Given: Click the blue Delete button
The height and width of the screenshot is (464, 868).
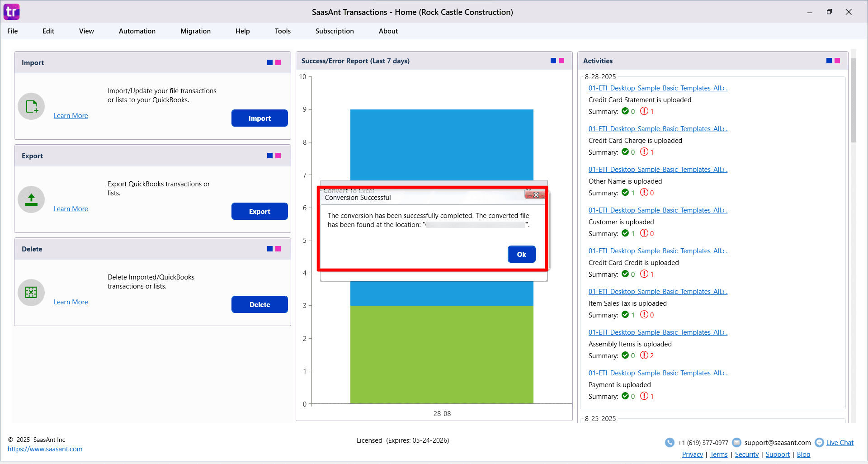Looking at the screenshot, I should [x=259, y=304].
